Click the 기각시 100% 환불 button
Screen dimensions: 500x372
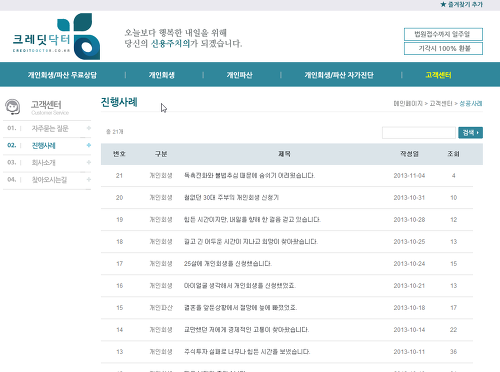443,48
